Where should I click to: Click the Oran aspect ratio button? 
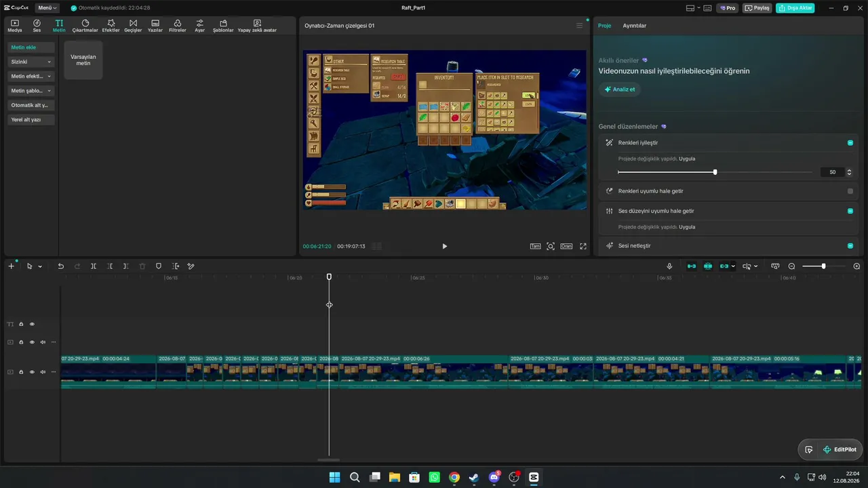pyautogui.click(x=566, y=246)
